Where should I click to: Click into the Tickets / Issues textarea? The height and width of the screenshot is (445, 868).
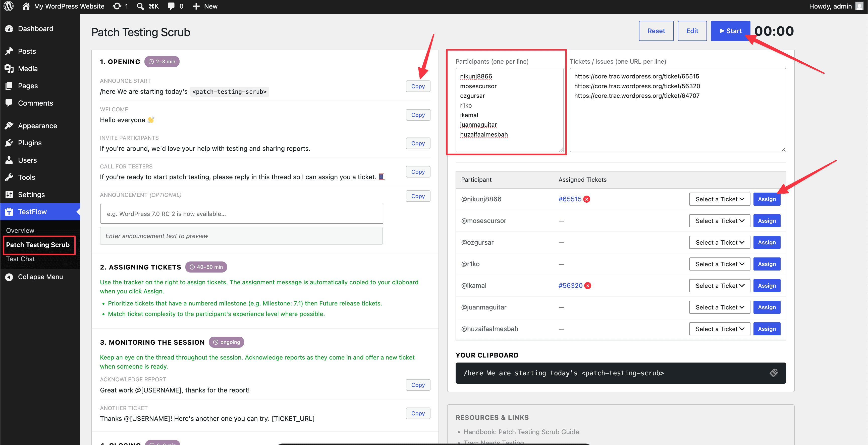coord(678,110)
